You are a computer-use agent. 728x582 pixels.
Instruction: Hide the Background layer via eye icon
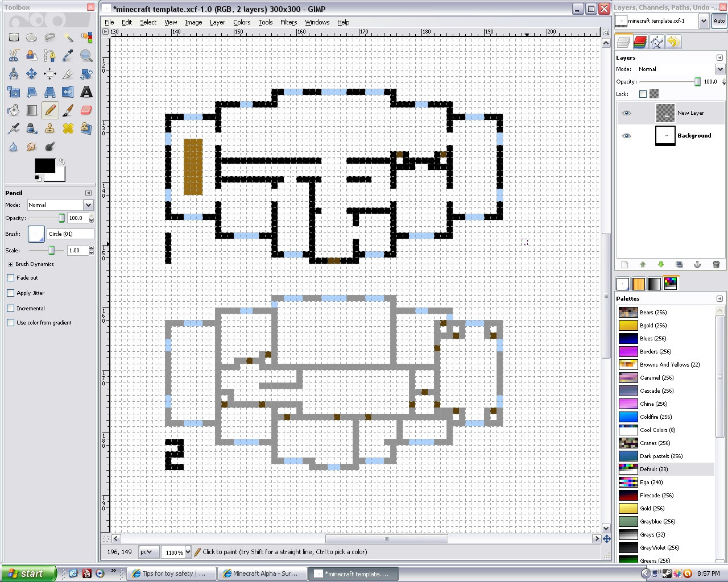[626, 136]
